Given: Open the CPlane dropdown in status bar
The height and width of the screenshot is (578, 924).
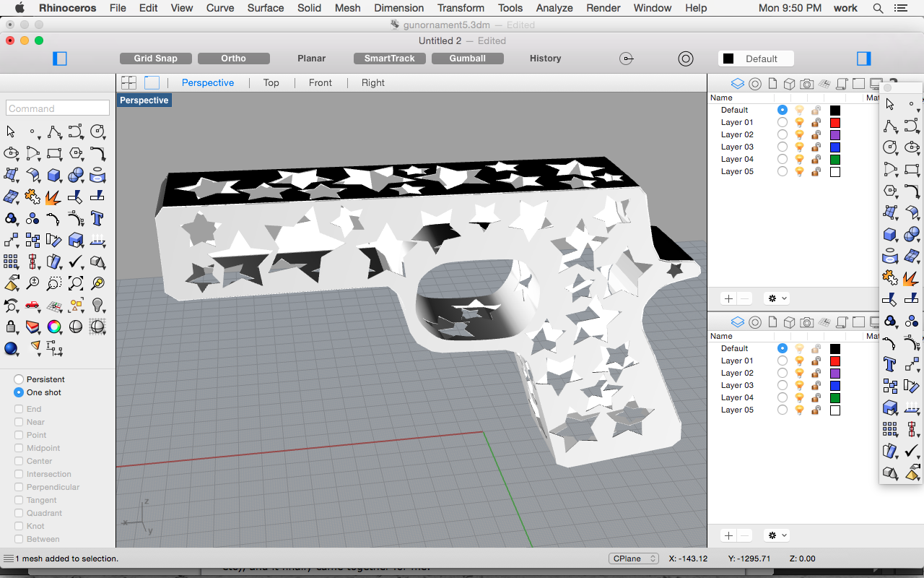Looking at the screenshot, I should coord(635,558).
